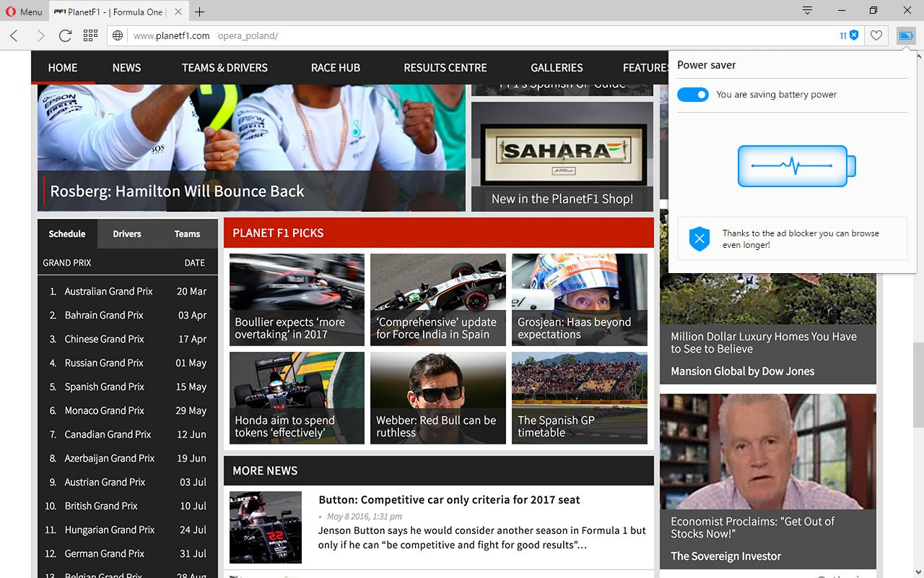This screenshot has height=578, width=924.
Task: Click the 'May 8 2016, 1:31 pm' article date
Action: click(365, 517)
